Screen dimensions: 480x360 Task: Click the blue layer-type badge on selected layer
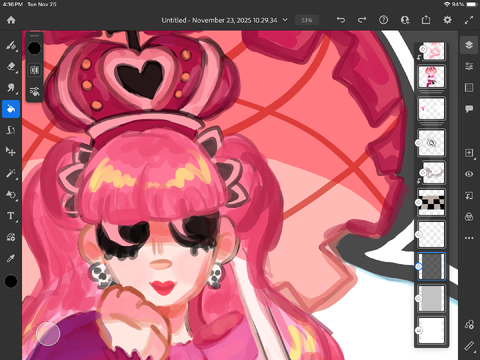[419, 266]
